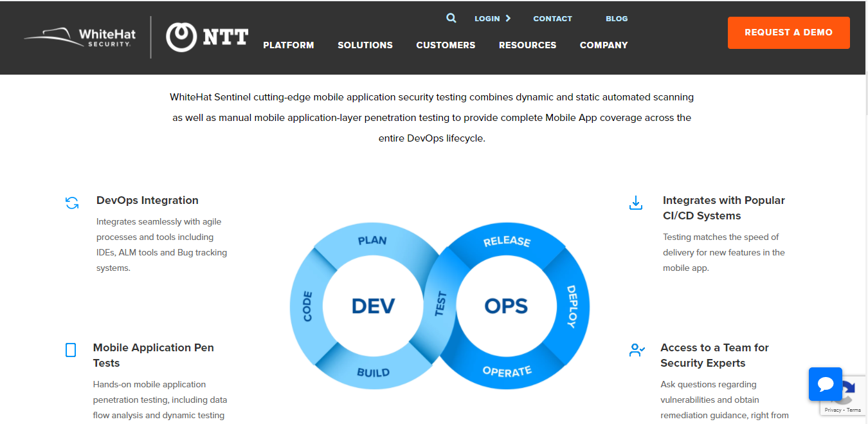Open the Customers menu
The height and width of the screenshot is (424, 868).
(446, 45)
